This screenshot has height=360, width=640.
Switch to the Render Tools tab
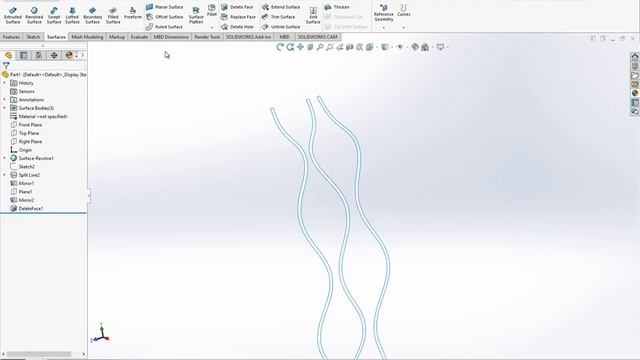click(207, 37)
